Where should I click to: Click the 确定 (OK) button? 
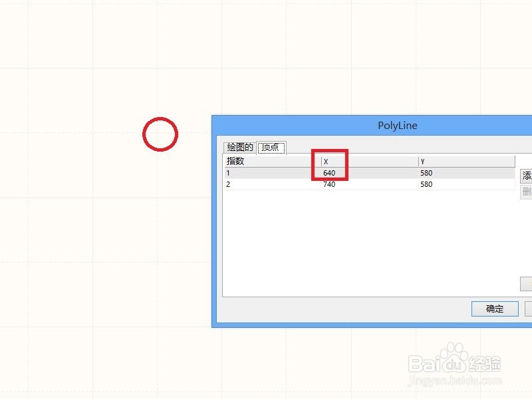click(x=495, y=309)
